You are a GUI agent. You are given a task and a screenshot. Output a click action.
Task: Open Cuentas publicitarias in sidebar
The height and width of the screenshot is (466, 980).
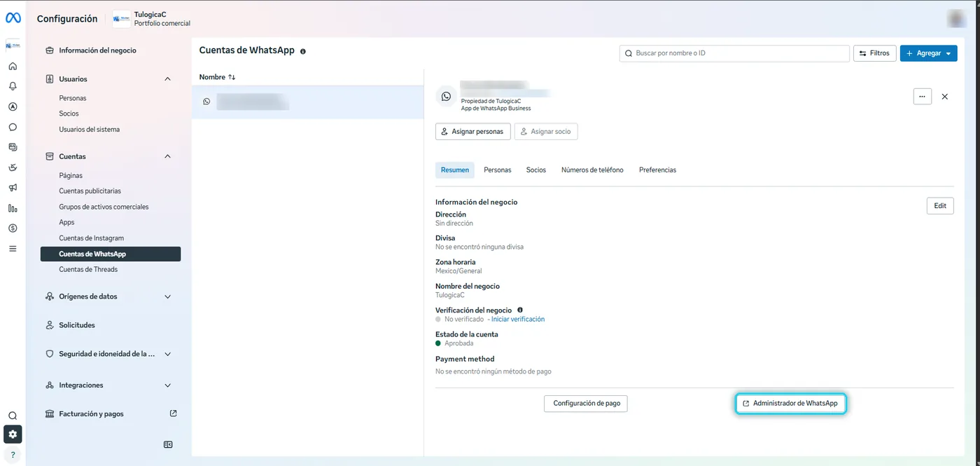[x=90, y=191]
